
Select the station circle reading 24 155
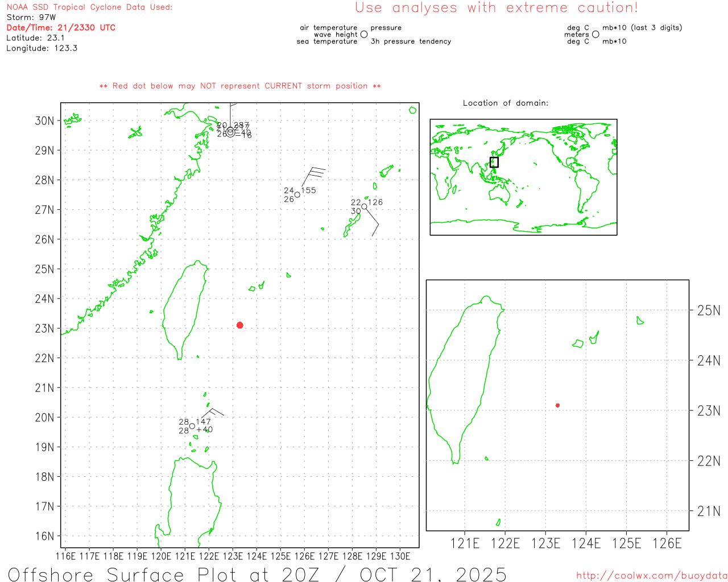pos(297,195)
